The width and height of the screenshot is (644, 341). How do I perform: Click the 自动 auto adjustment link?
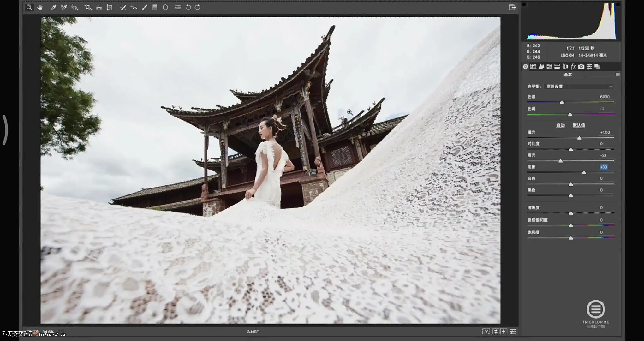pyautogui.click(x=560, y=125)
